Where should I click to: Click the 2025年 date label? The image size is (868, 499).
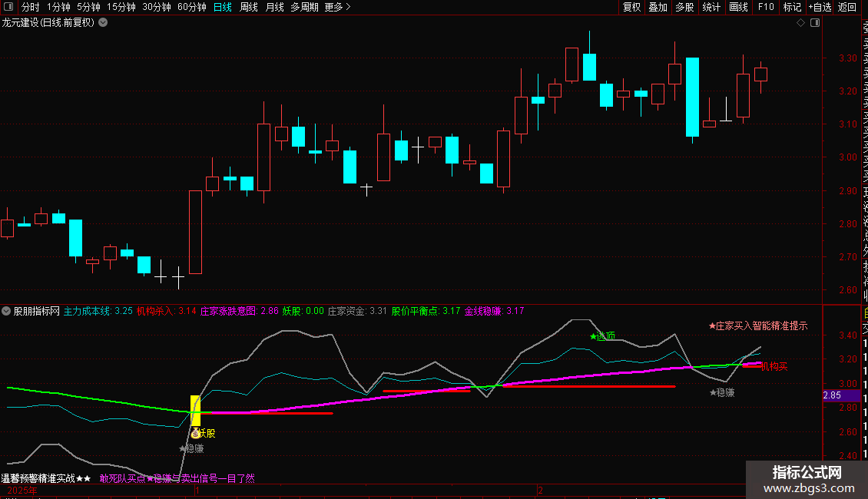22,491
